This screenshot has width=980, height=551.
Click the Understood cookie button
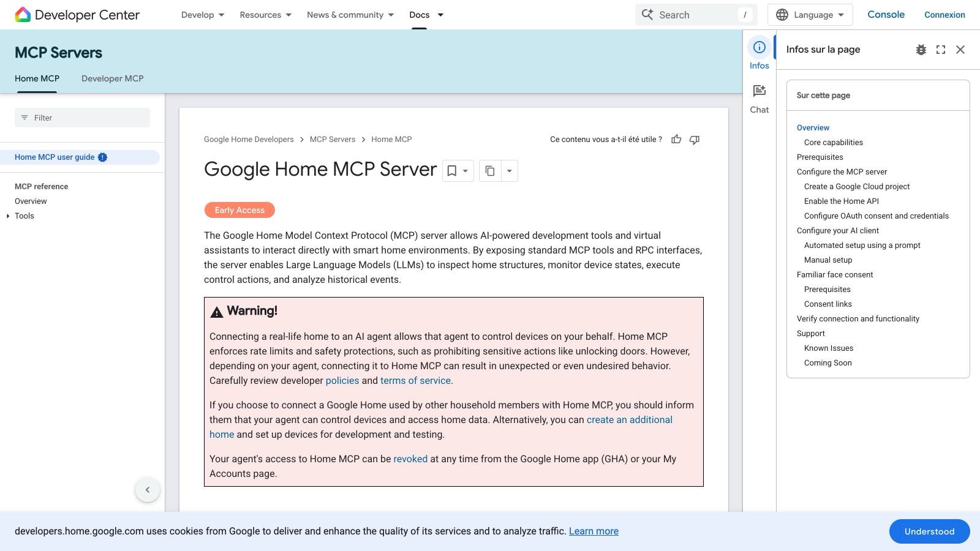(x=929, y=531)
